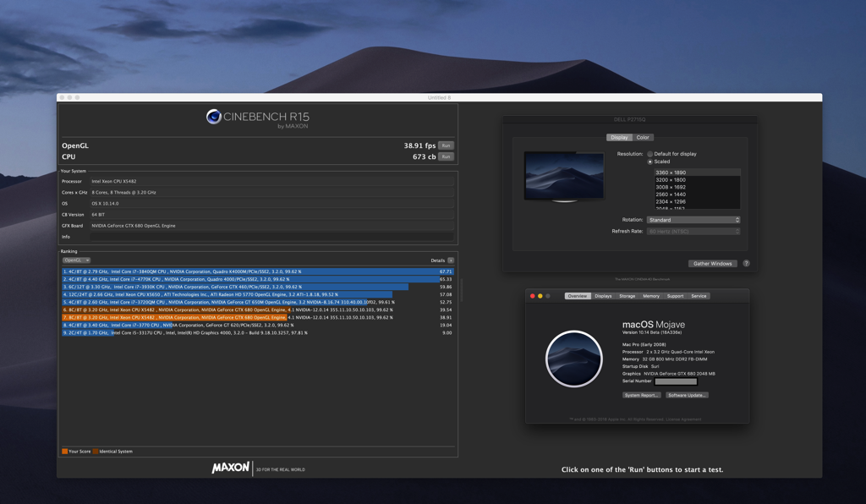
Task: Run the CPU benchmark test
Action: pyautogui.click(x=446, y=156)
